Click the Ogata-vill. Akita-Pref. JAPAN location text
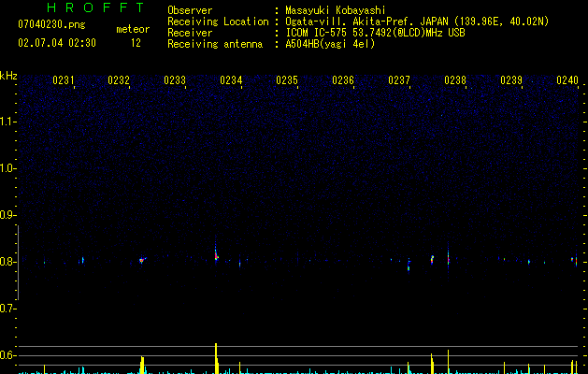The width and height of the screenshot is (588, 374). click(x=417, y=22)
